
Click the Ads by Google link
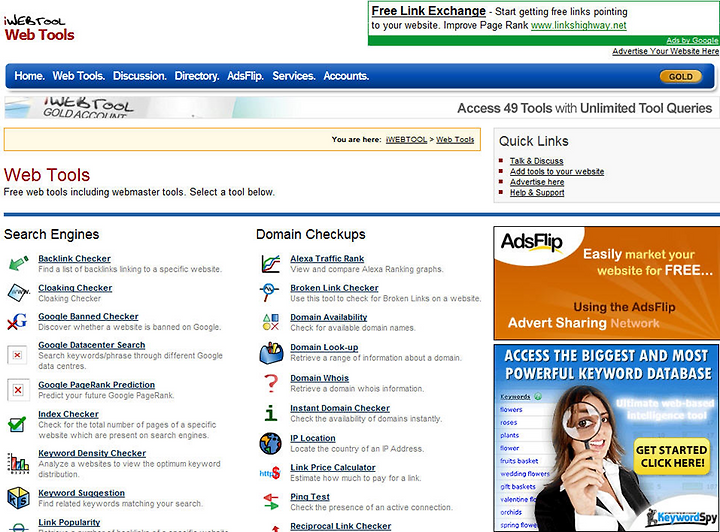(692, 40)
